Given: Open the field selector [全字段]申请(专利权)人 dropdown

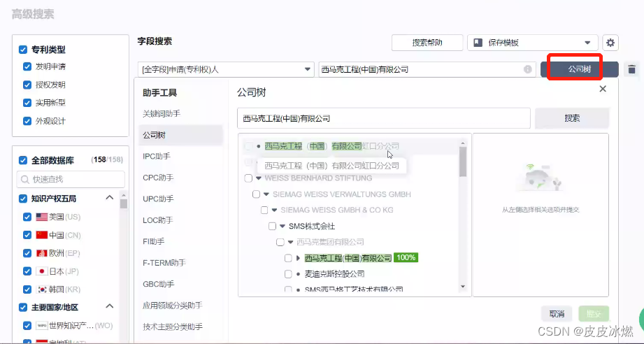Looking at the screenshot, I should coord(226,69).
